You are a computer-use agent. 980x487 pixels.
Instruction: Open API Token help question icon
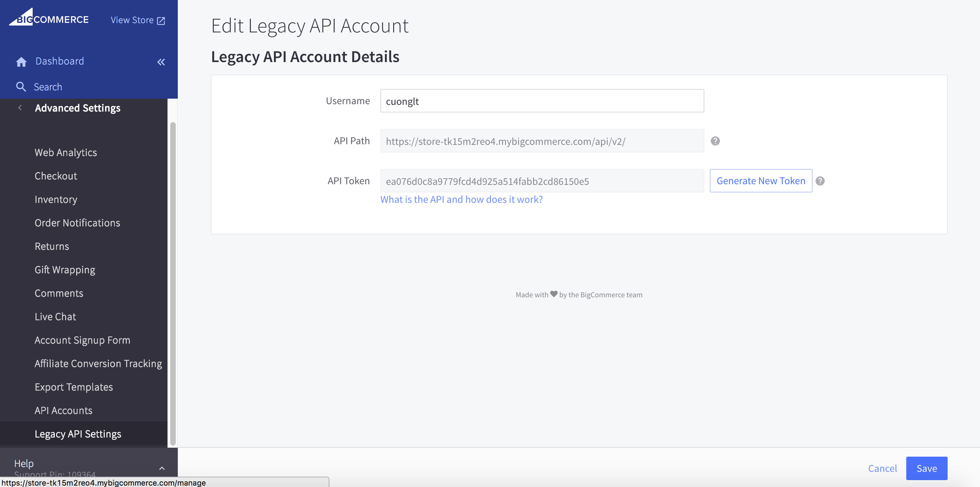[820, 181]
